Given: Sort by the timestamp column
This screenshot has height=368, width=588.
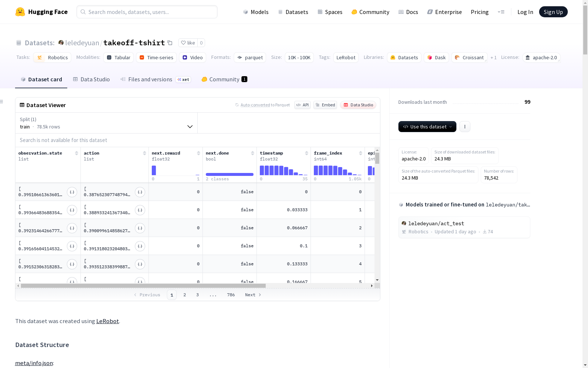Looking at the screenshot, I should point(306,153).
